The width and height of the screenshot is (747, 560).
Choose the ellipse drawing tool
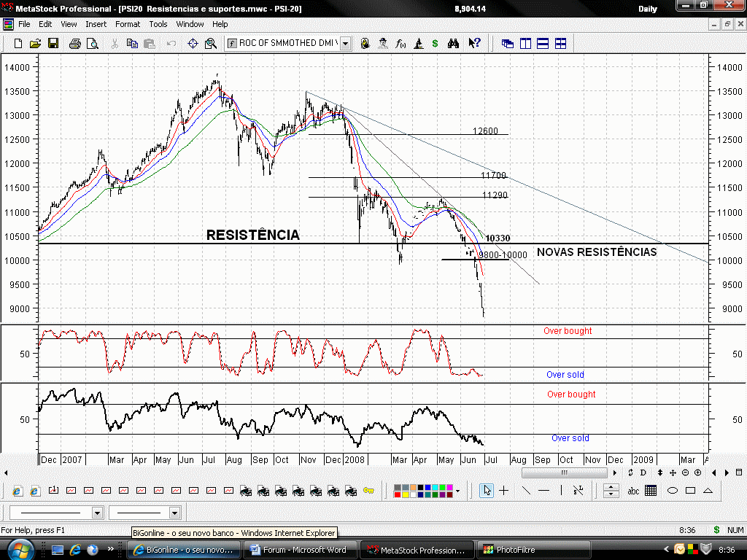[x=672, y=490]
